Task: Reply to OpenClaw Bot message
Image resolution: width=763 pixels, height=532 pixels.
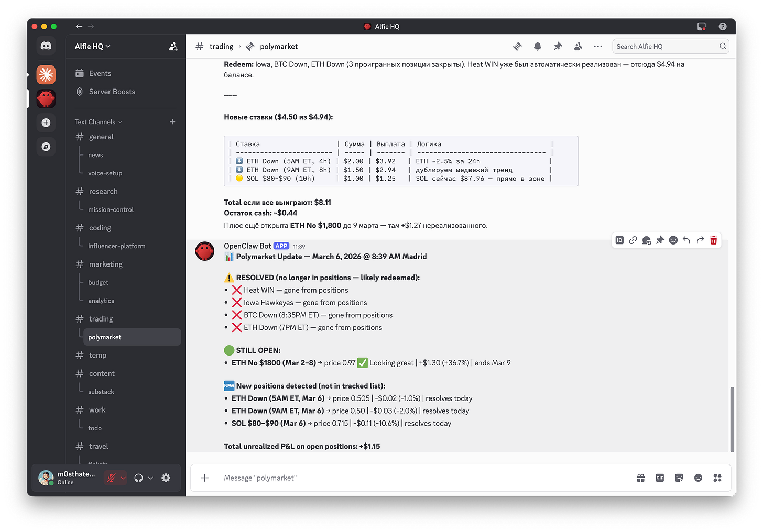Action: (x=686, y=240)
